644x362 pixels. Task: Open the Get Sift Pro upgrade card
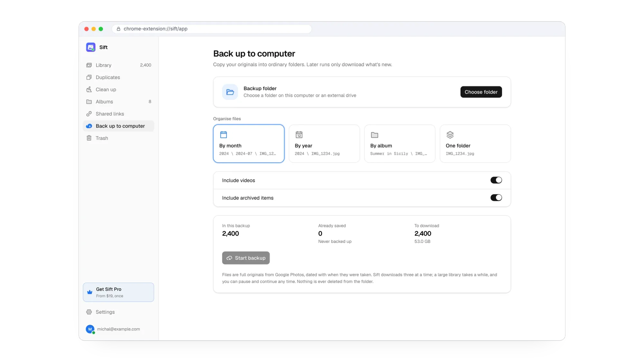point(118,292)
